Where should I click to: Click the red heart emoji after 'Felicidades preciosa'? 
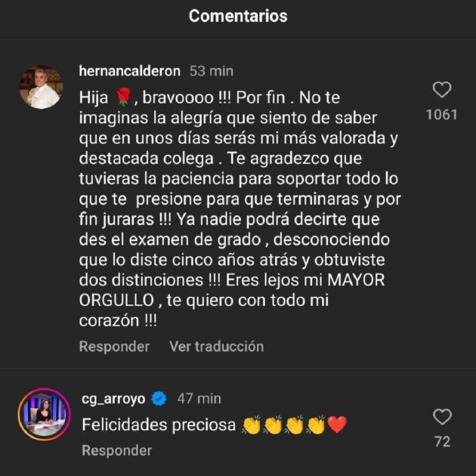coord(337,425)
